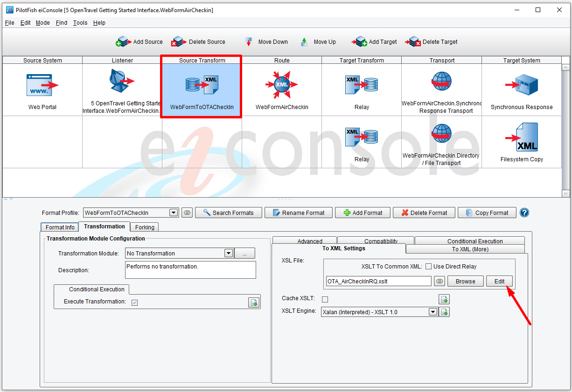The height and width of the screenshot is (392, 572).
Task: Click the green icon beside Format Profile dropdown
Action: coord(187,213)
